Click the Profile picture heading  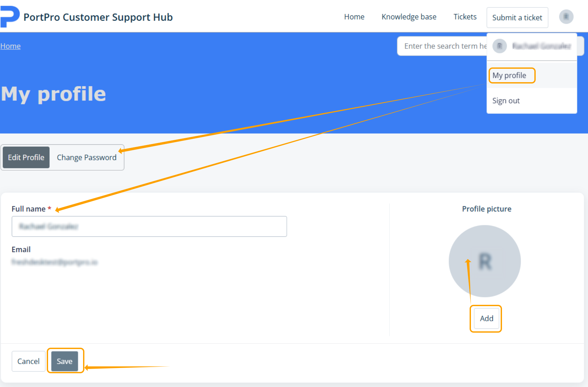(487, 209)
